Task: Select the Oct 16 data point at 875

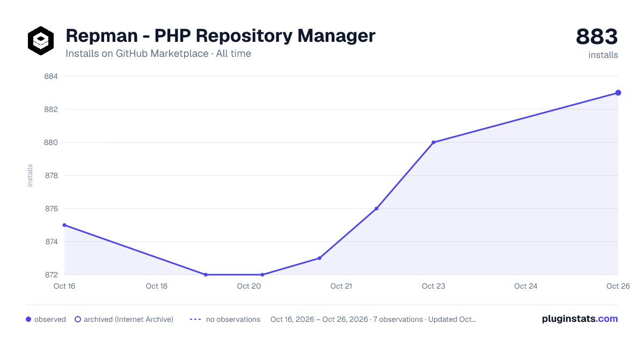Action: point(64,225)
